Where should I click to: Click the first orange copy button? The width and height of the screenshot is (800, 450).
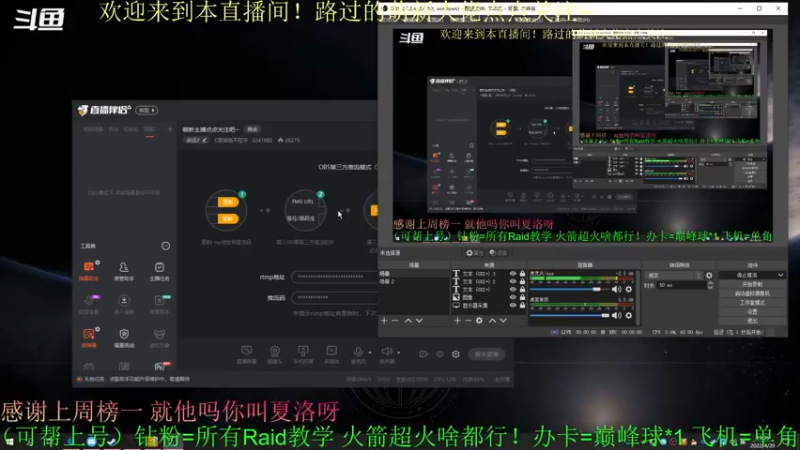[228, 202]
